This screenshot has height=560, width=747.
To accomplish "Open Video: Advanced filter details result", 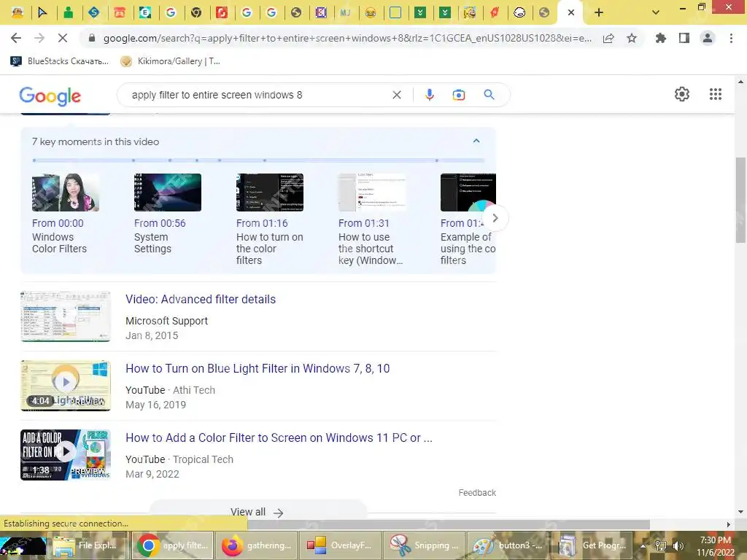I will tap(201, 299).
